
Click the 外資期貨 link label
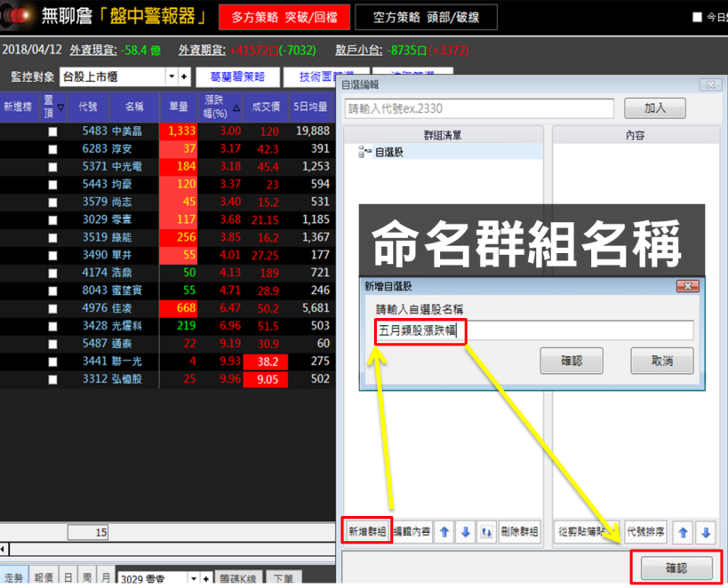202,50
